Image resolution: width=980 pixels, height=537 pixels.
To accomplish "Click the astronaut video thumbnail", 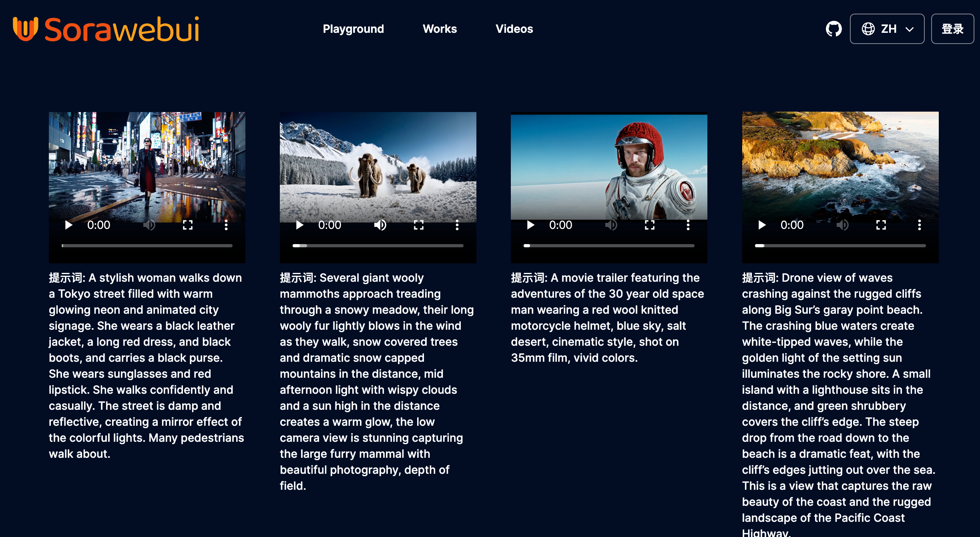I will pos(608,166).
